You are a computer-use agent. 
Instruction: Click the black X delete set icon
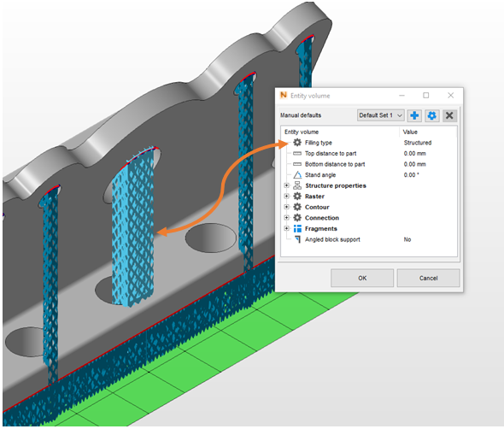click(449, 115)
